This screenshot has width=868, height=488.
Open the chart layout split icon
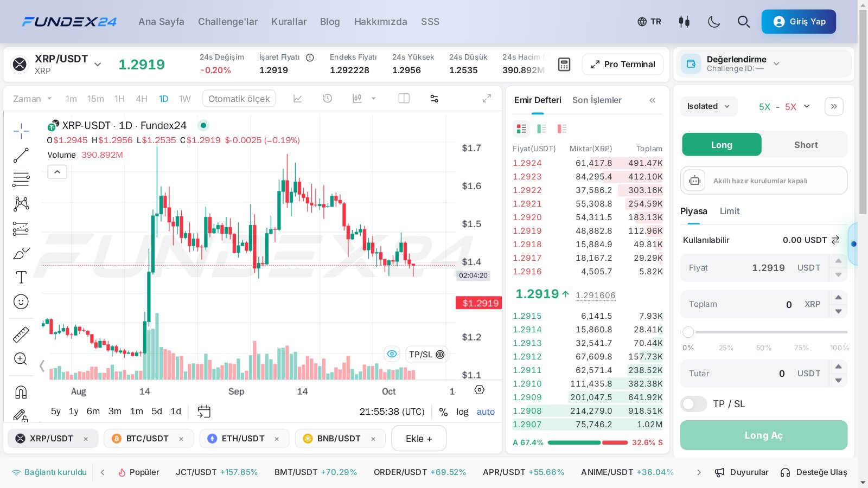(x=404, y=99)
